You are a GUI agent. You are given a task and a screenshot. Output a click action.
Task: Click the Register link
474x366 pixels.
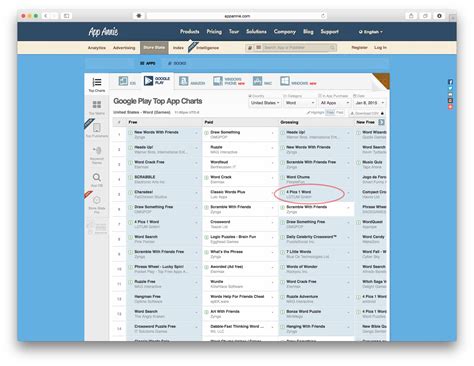pos(359,48)
